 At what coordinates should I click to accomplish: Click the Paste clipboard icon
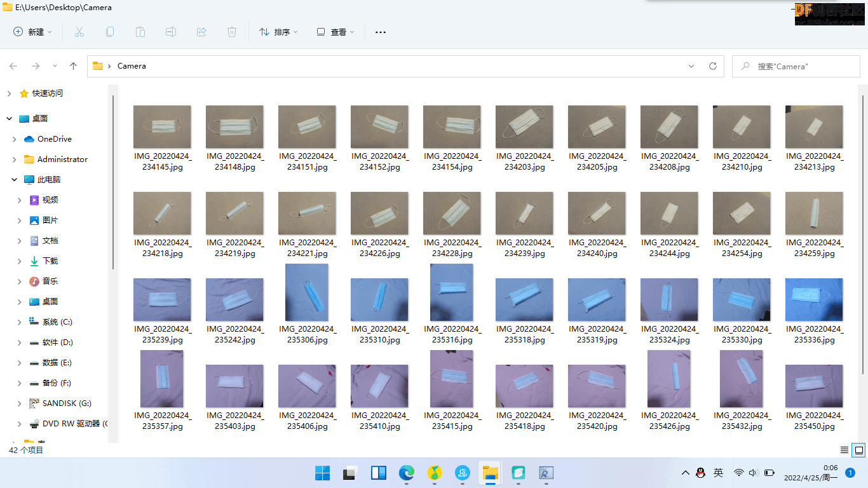point(140,32)
